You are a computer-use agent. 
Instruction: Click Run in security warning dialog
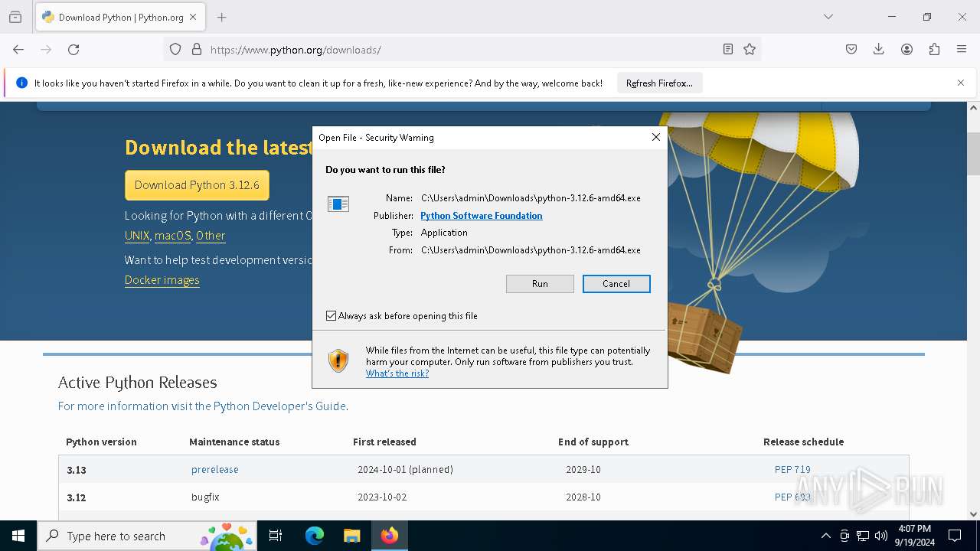[540, 284]
